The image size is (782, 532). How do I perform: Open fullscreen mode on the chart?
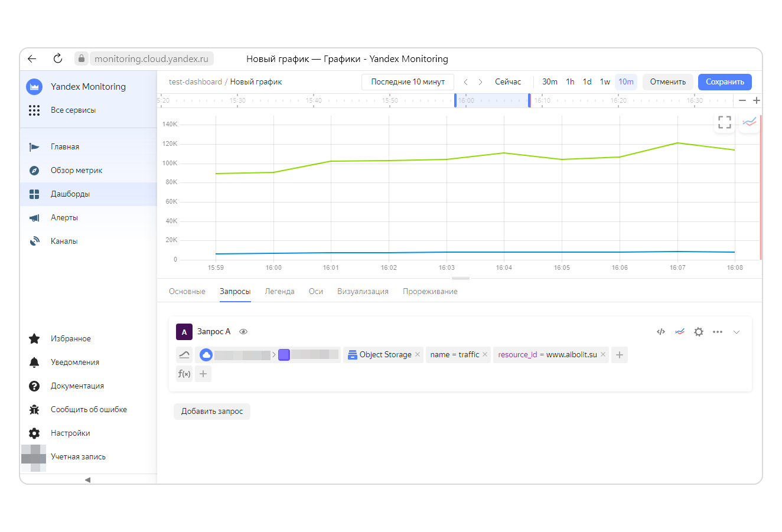pyautogui.click(x=725, y=122)
